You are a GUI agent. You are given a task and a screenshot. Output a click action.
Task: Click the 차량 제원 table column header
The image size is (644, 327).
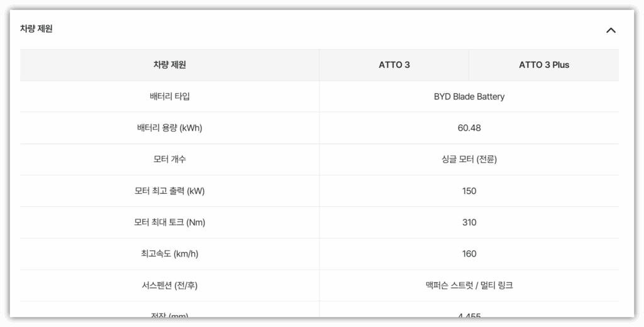click(x=169, y=65)
